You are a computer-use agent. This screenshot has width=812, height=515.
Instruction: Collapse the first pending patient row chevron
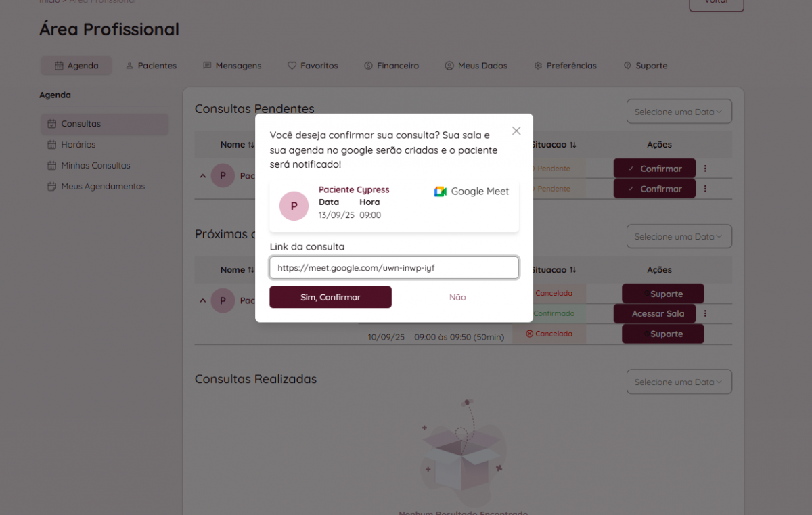(202, 175)
